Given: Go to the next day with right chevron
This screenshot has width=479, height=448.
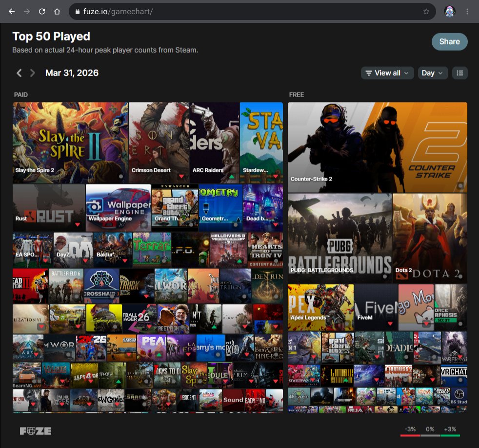Looking at the screenshot, I should [32, 73].
